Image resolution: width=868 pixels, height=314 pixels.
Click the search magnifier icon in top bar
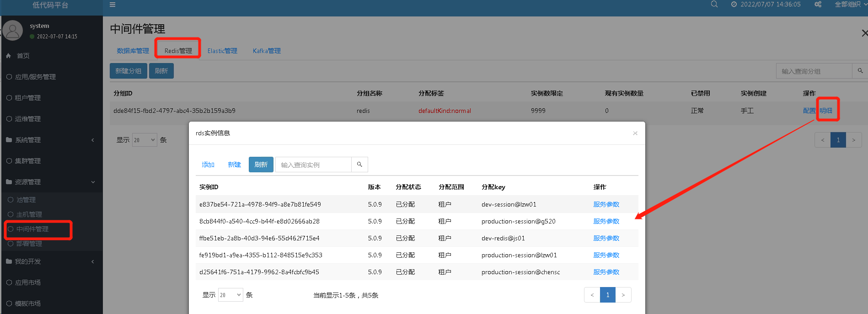(x=714, y=5)
